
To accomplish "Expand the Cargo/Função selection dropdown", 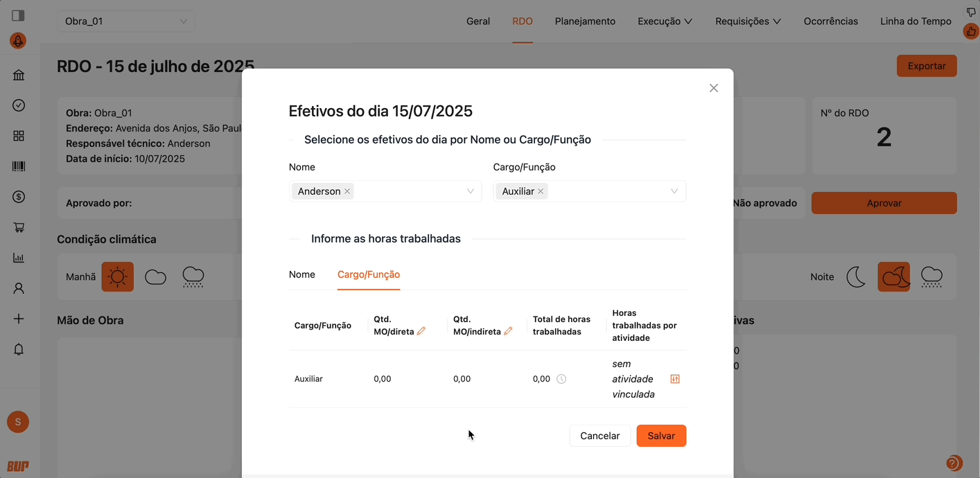I will pyautogui.click(x=674, y=191).
